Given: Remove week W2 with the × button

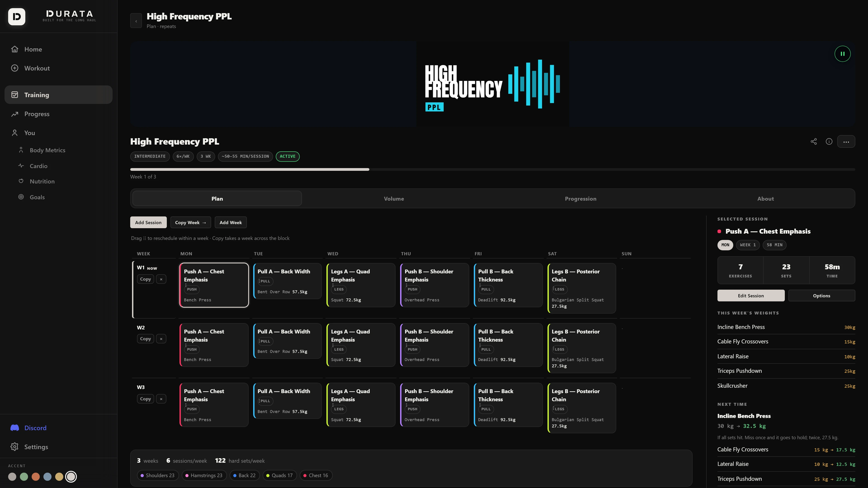Looking at the screenshot, I should (x=161, y=339).
